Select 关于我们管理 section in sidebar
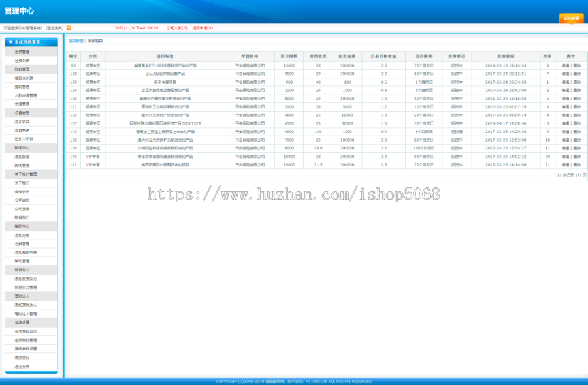 coord(31,174)
